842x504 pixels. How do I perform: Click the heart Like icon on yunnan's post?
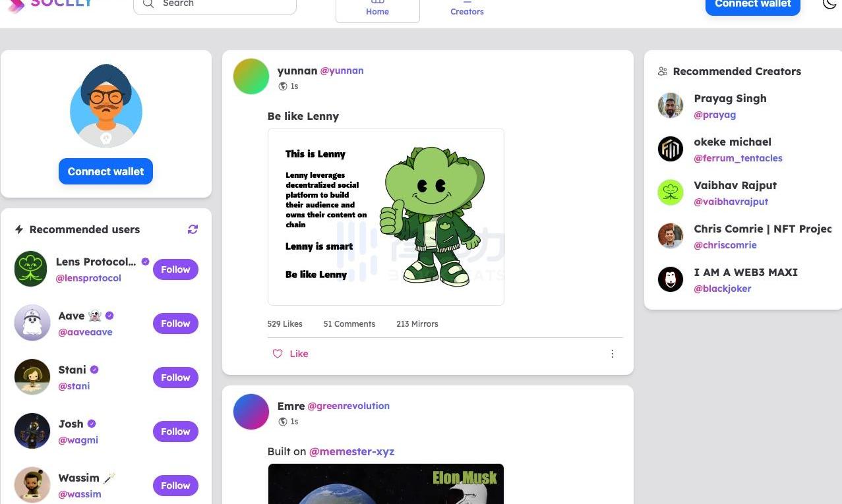[278, 354]
